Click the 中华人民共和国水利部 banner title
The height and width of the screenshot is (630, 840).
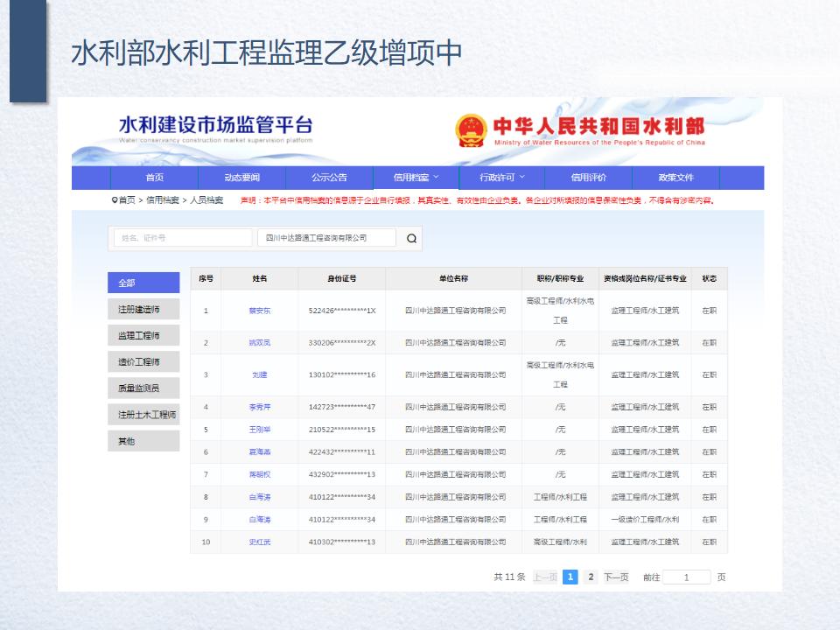598,126
